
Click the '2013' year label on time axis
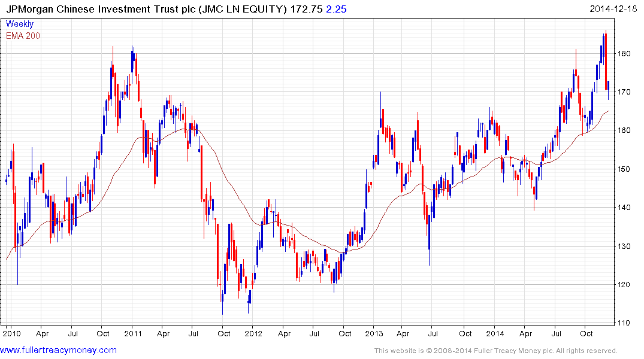374,333
